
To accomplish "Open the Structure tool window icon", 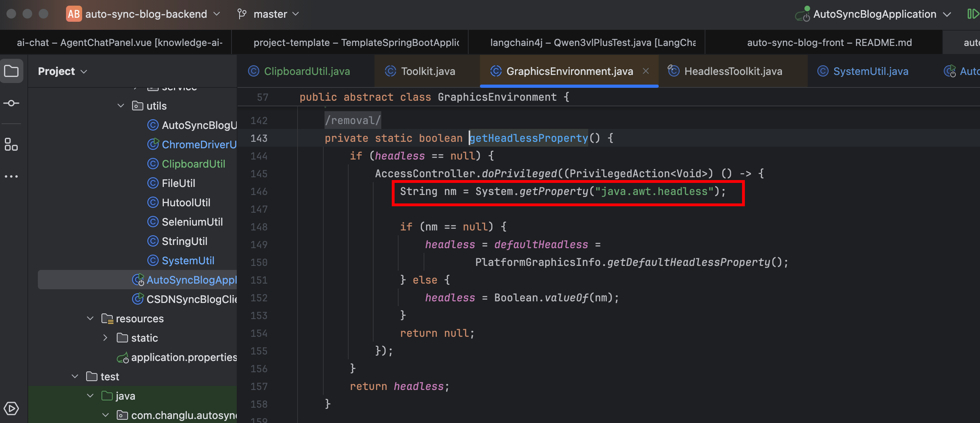I will 11,144.
